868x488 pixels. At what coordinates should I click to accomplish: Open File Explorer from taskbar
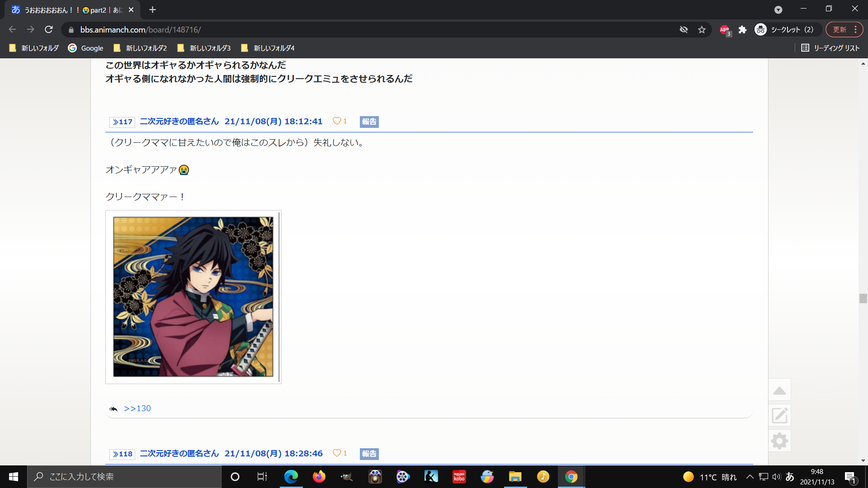515,477
